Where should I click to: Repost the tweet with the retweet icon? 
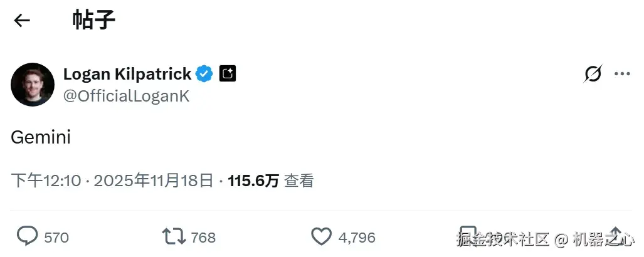[174, 236]
